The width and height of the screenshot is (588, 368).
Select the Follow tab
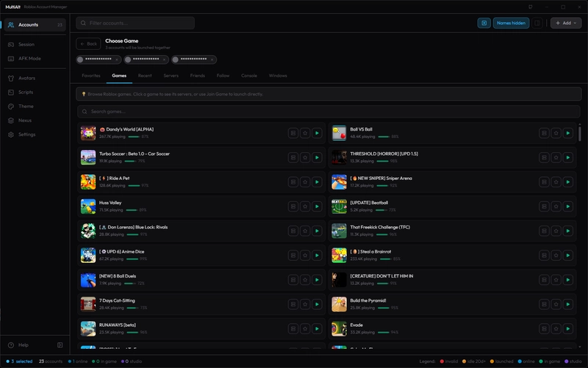(x=223, y=76)
